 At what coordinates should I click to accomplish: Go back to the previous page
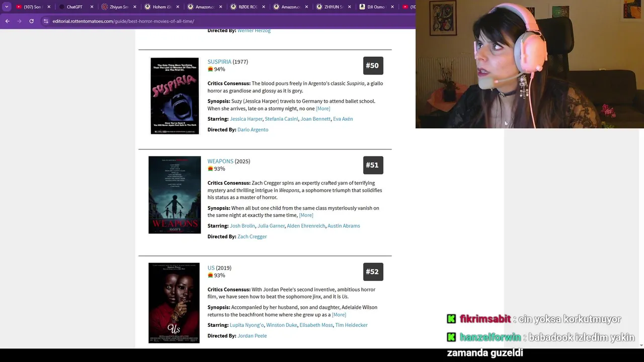[x=7, y=21]
